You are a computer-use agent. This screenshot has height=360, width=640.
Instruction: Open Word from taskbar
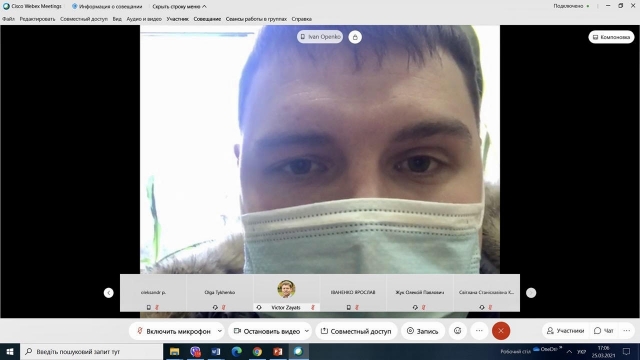click(x=216, y=351)
